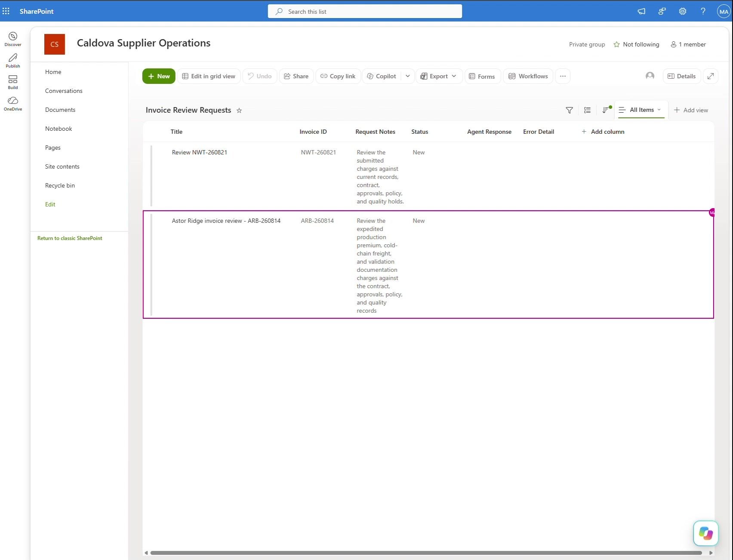Screen dimensions: 733x560
Task: Click the Forms button in toolbar
Action: tap(482, 76)
